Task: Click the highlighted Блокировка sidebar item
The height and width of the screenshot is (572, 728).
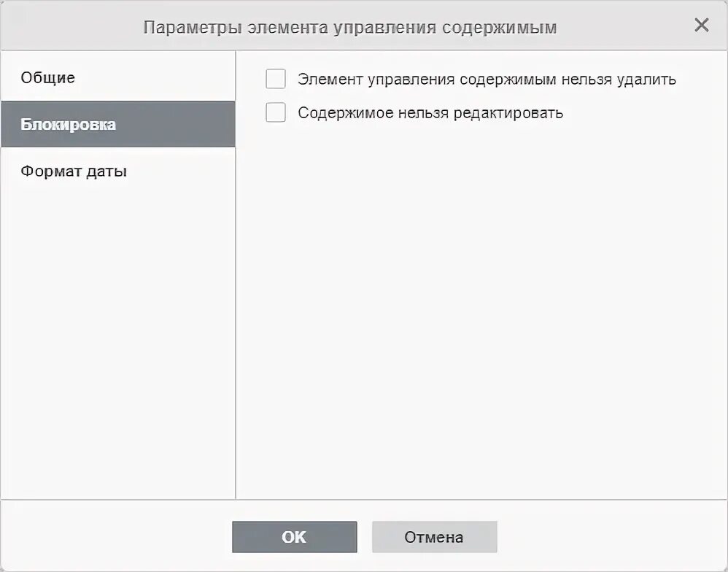Action: tap(118, 124)
